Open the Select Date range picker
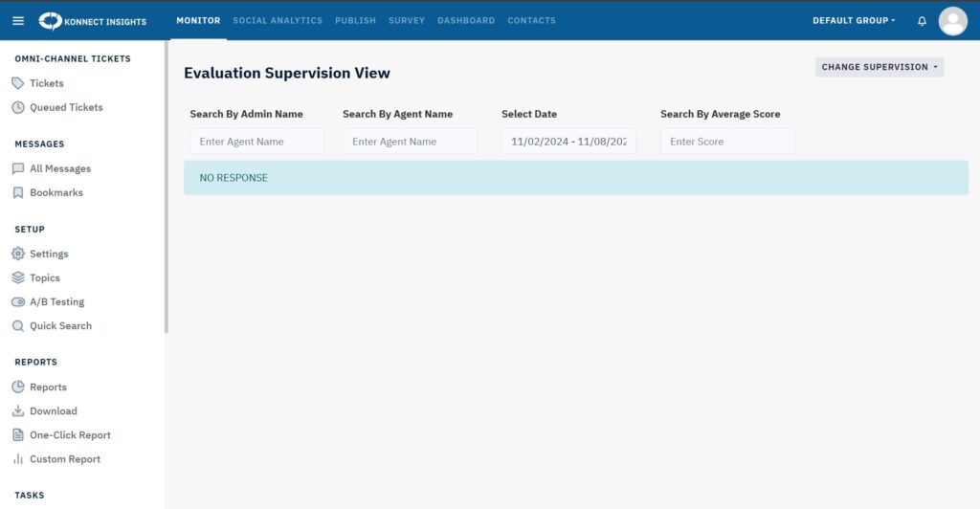 coord(568,142)
